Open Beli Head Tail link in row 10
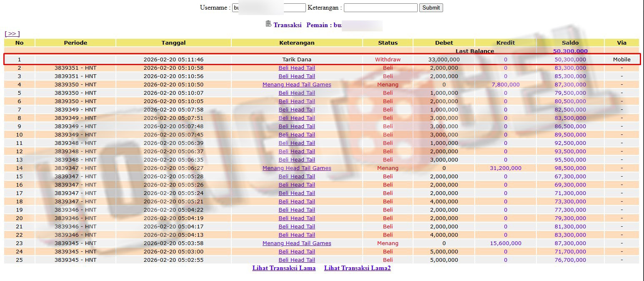The height and width of the screenshot is (281, 644). [x=297, y=134]
